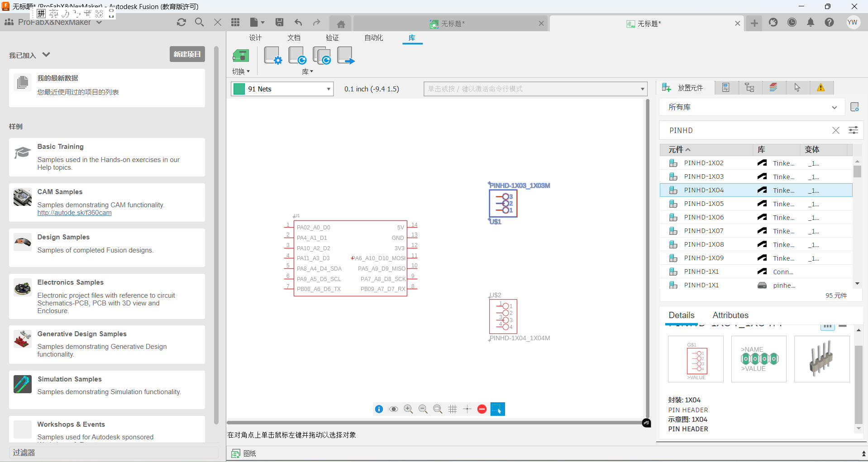This screenshot has width=868, height=462.
Task: Select the Details tab
Action: (x=682, y=315)
